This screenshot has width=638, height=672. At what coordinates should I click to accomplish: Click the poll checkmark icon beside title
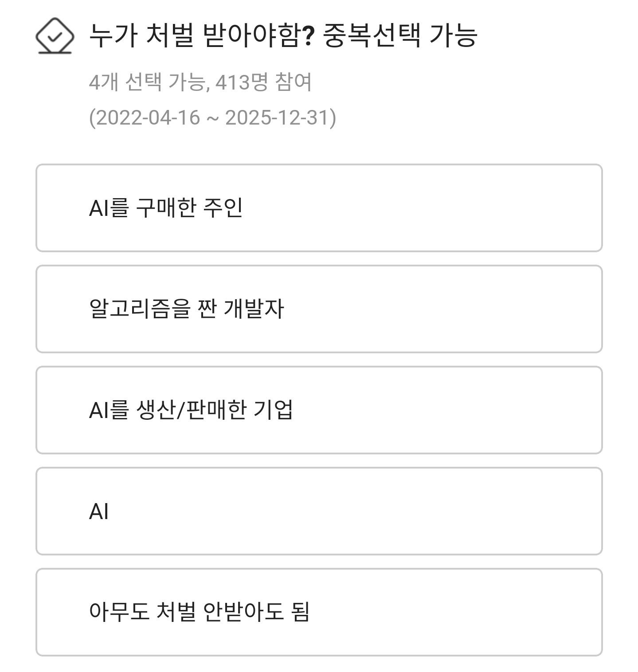click(55, 36)
